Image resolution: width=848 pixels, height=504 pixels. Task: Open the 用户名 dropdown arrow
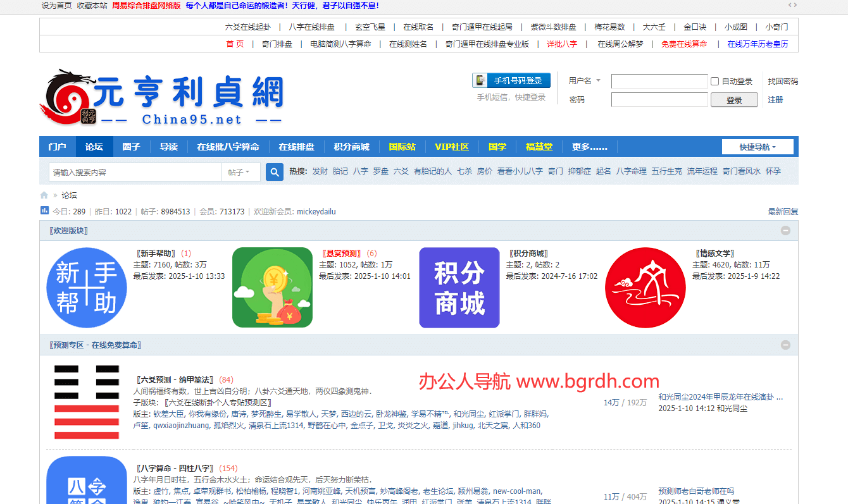coord(598,81)
